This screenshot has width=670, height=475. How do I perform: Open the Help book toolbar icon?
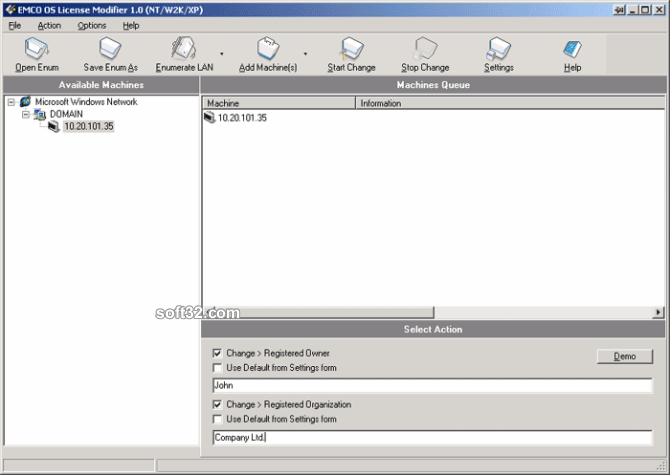click(572, 49)
